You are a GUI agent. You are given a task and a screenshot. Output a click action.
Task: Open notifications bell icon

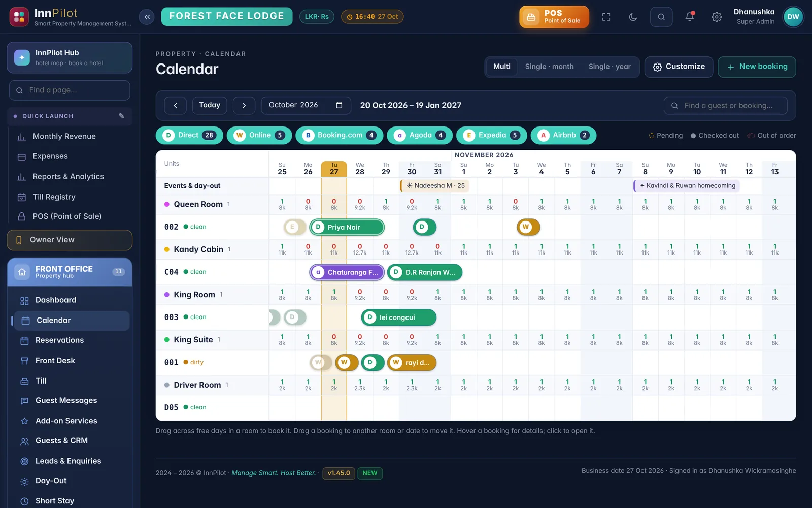pyautogui.click(x=690, y=17)
